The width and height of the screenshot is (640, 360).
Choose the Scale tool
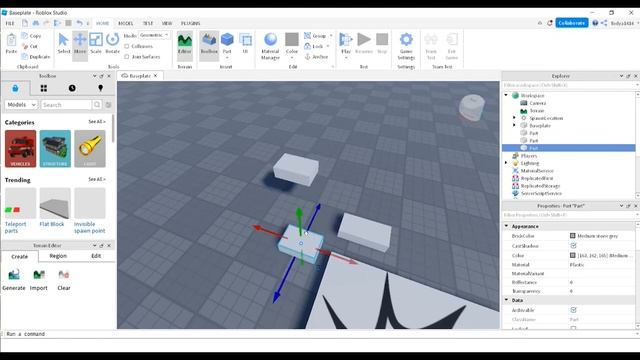(x=96, y=43)
